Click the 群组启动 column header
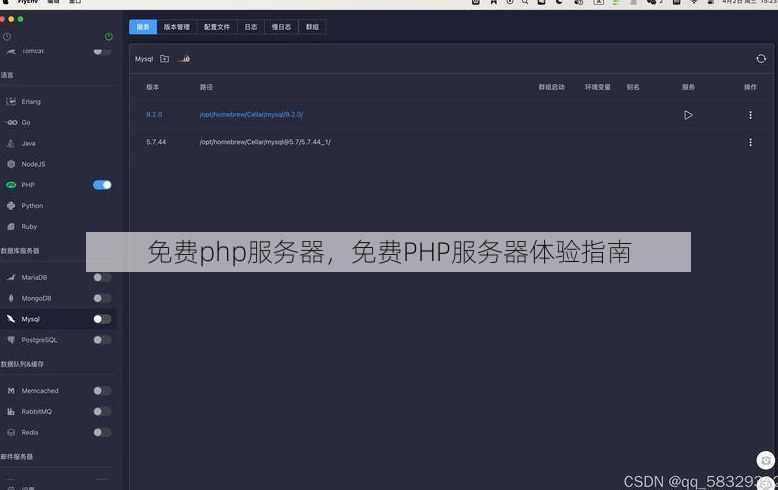This screenshot has width=778, height=490. tap(551, 87)
